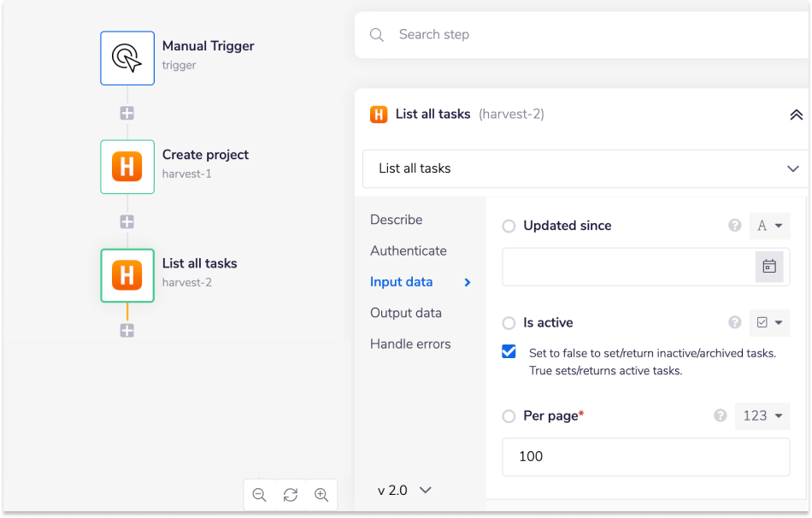Open the List all tasks action dropdown
This screenshot has width=812, height=518.
coord(585,168)
